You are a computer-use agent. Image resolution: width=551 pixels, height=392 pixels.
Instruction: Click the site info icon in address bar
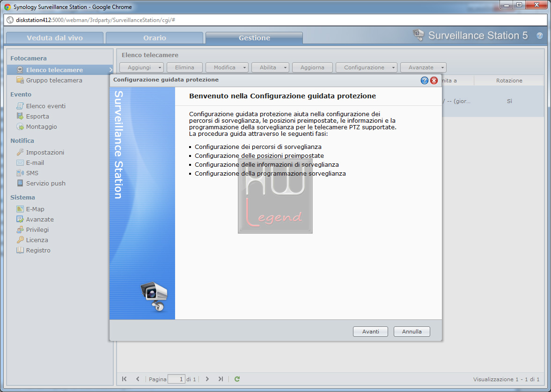[x=10, y=20]
